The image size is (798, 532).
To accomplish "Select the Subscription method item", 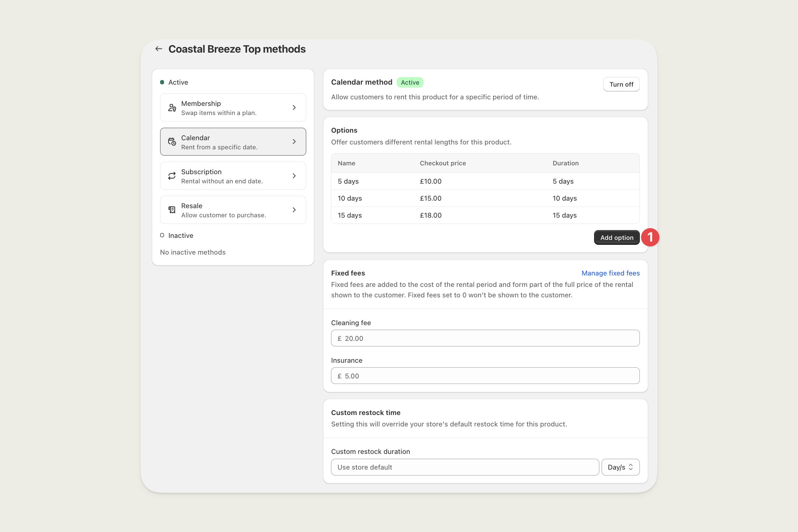I will tap(233, 176).
